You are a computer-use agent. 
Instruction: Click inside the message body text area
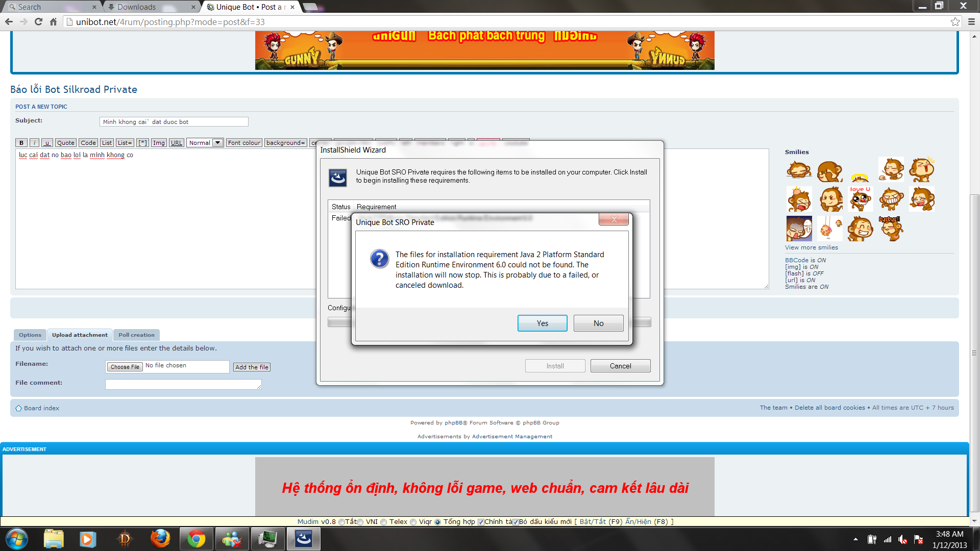pos(166,219)
